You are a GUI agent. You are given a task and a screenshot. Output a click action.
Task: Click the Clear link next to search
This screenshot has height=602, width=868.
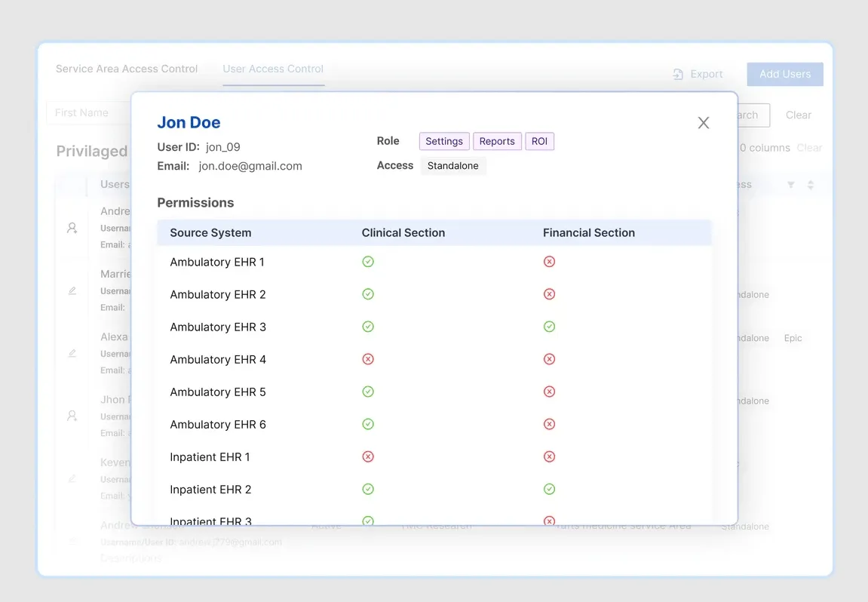(x=798, y=115)
